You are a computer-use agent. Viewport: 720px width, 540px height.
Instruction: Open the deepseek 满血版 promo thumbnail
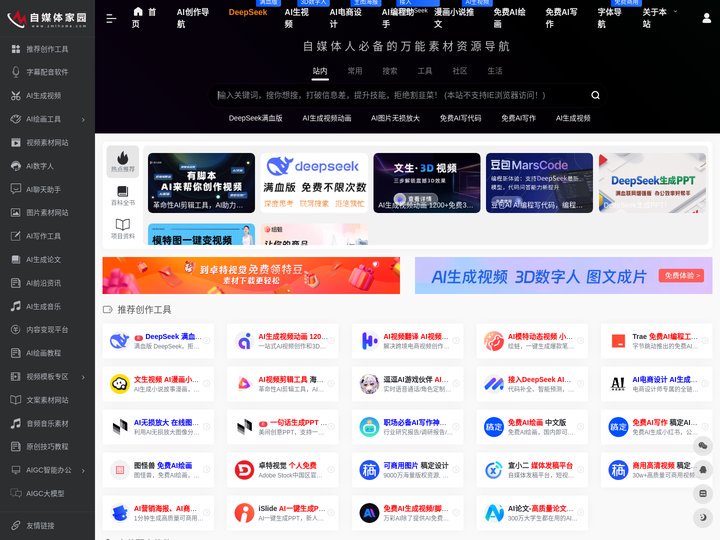[314, 183]
